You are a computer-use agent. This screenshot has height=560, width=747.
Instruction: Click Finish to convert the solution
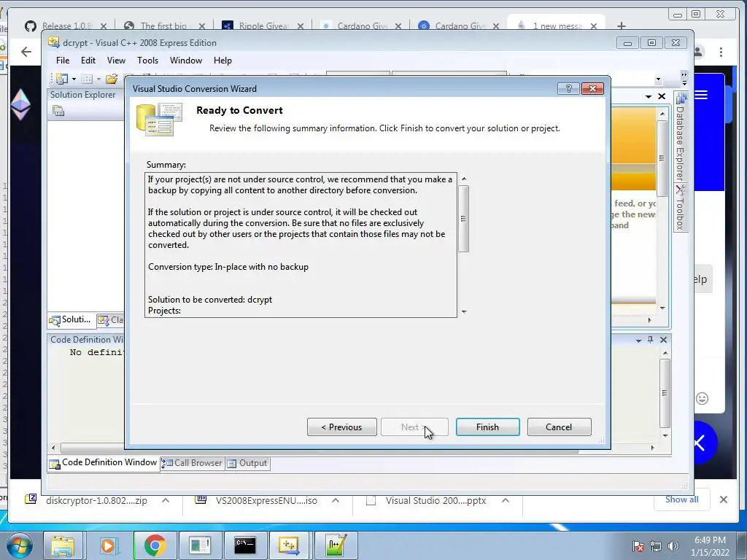[487, 427]
